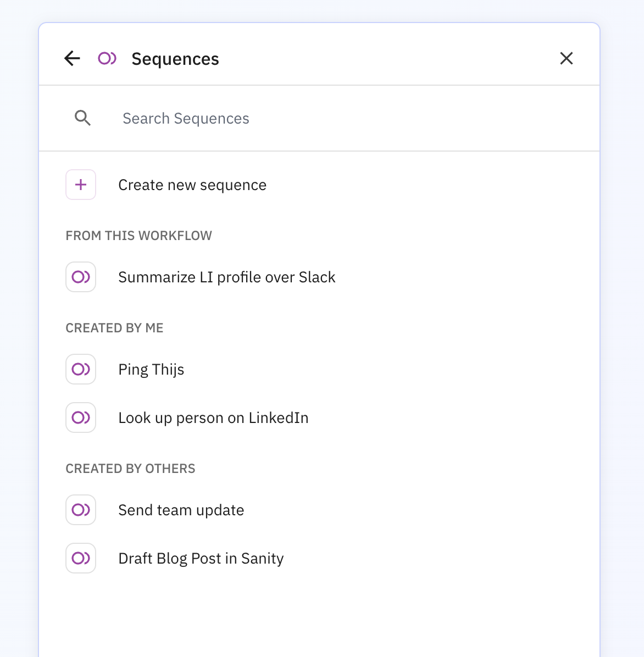Click the sequence icon beside Look up person

(x=81, y=417)
